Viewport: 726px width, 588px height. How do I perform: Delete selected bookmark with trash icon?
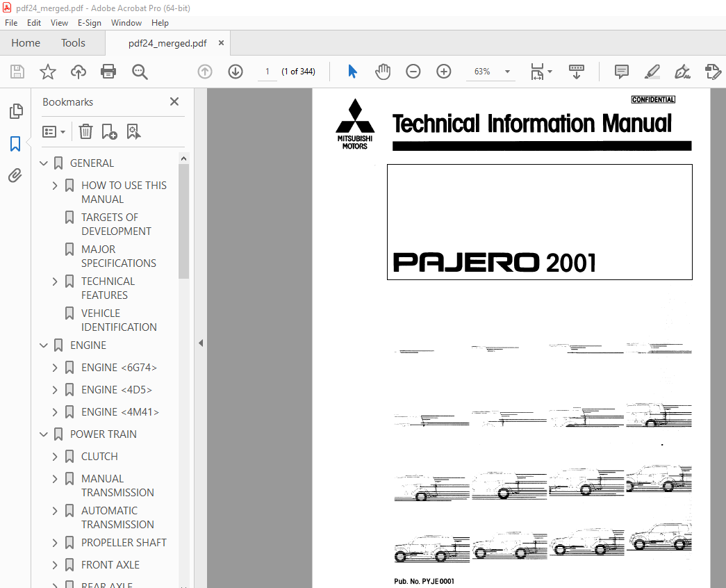pos(85,131)
